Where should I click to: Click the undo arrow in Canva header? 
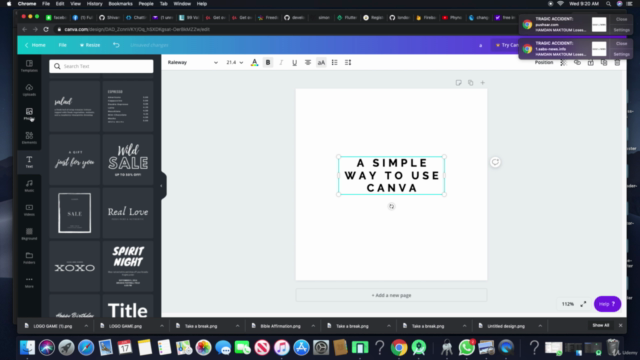(116, 45)
